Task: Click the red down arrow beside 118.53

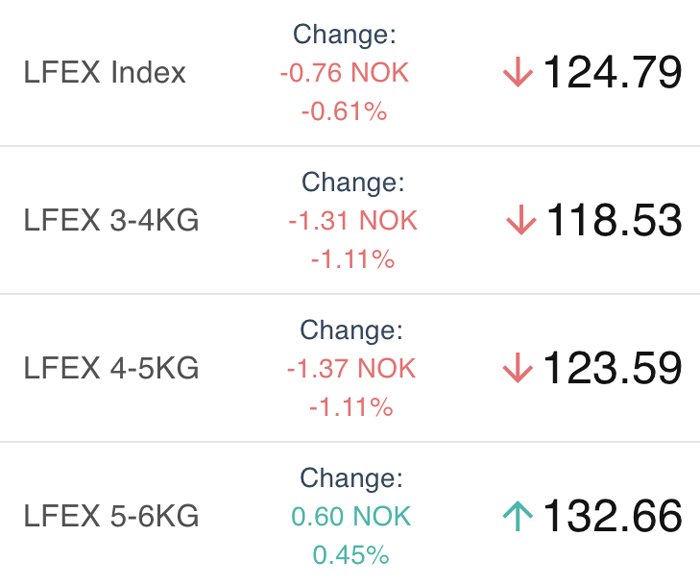Action: tap(521, 220)
